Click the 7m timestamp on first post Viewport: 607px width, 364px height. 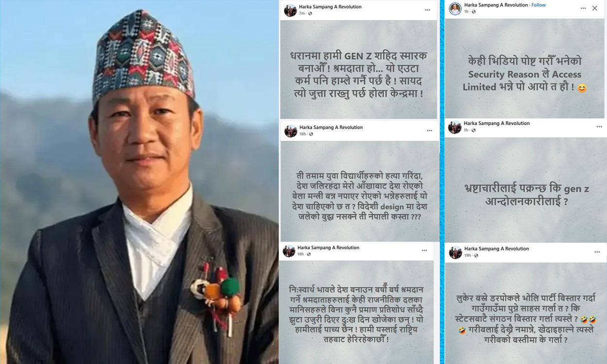pos(302,13)
